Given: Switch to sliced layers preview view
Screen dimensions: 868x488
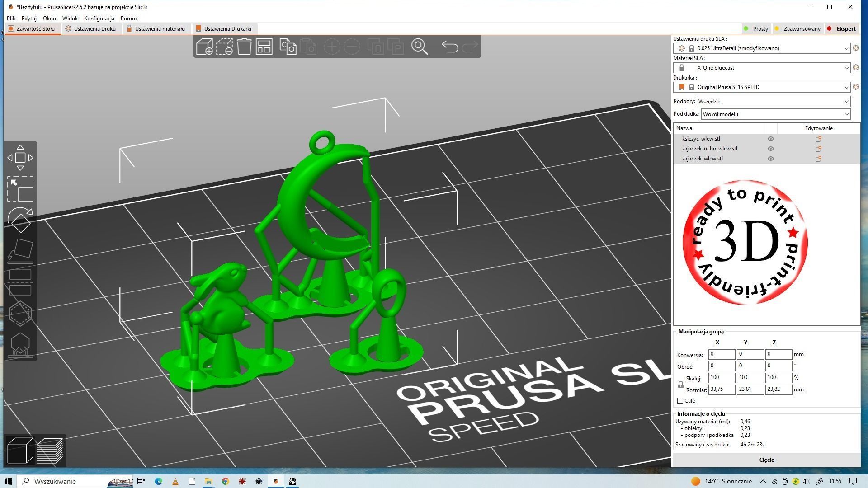Looking at the screenshot, I should [50, 450].
